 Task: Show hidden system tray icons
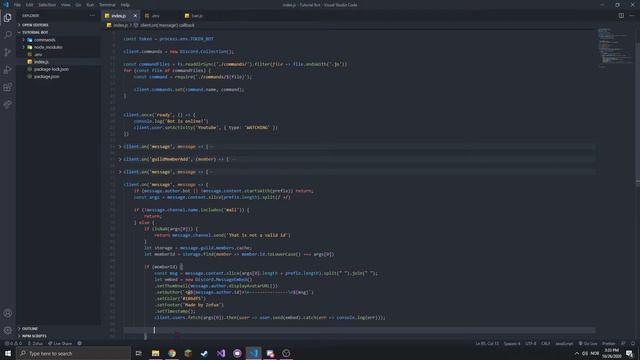tap(577, 353)
